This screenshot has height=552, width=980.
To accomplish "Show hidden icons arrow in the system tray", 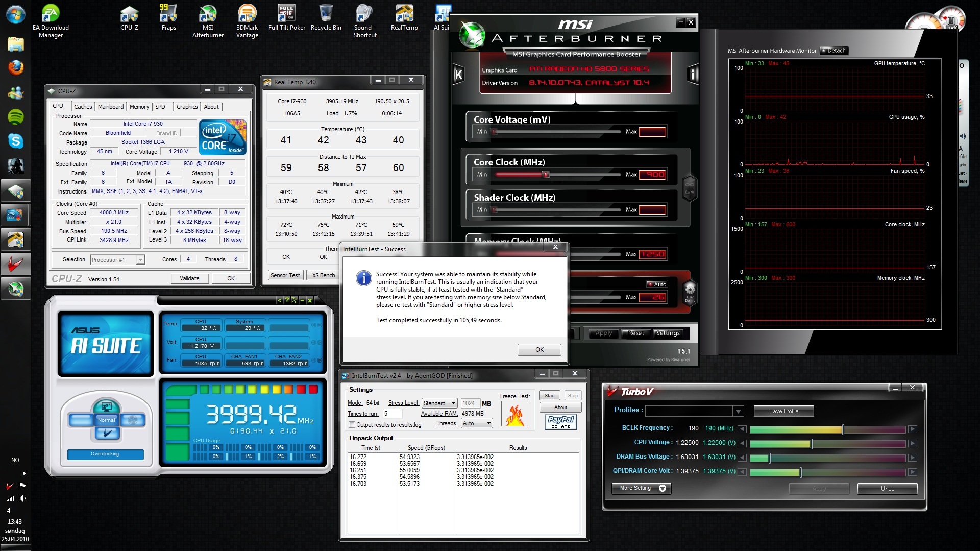I will pos(23,474).
